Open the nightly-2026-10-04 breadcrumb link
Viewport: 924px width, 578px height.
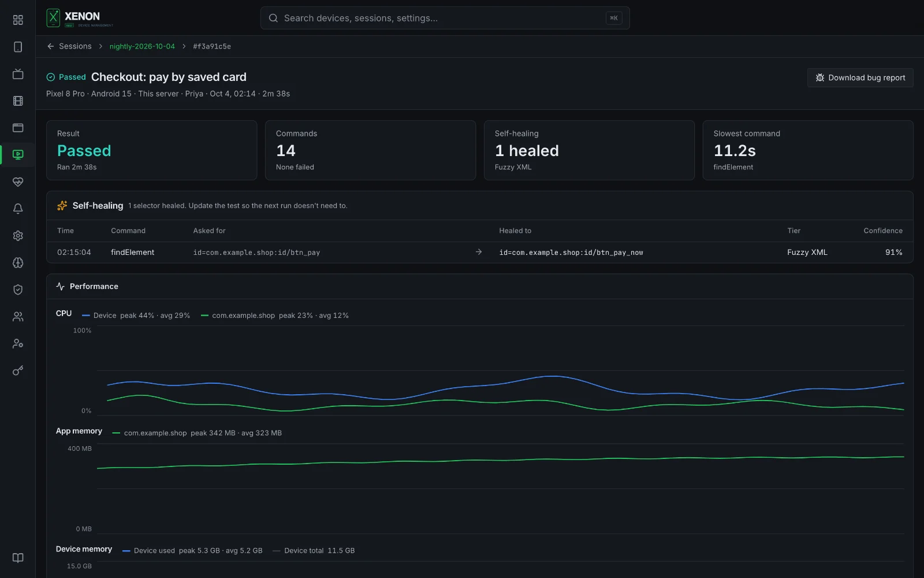[x=142, y=46]
